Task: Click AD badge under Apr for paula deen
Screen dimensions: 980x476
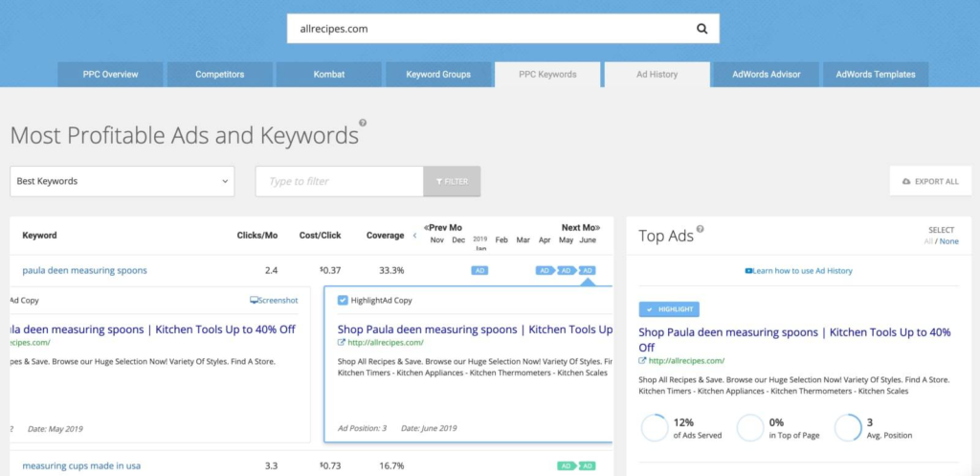Action: [x=545, y=271]
